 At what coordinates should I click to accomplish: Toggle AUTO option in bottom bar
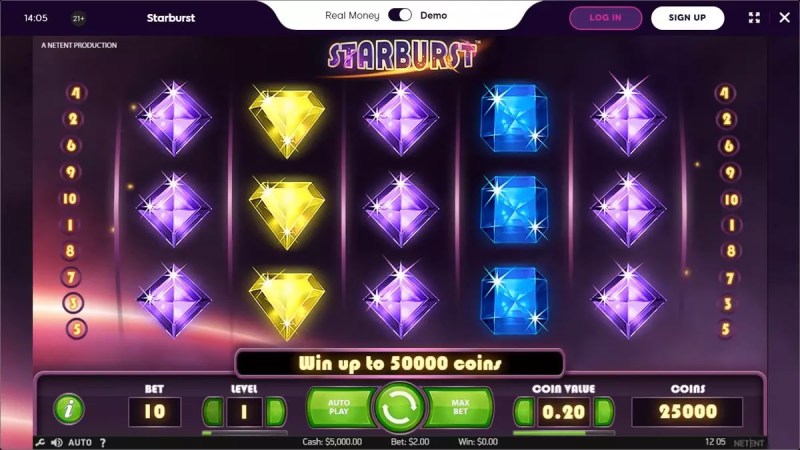(x=80, y=442)
